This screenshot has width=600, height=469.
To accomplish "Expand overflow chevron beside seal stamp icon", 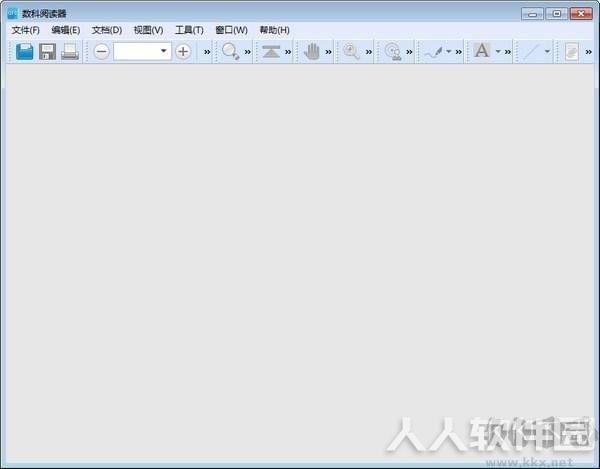I will (x=409, y=52).
